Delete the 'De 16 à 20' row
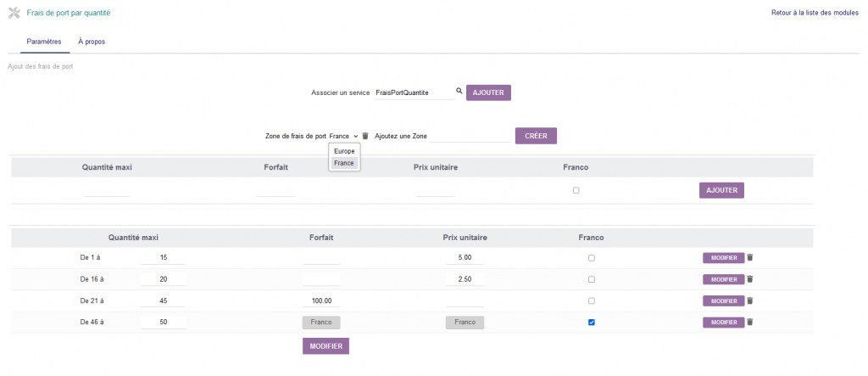The height and width of the screenshot is (376, 868). (749, 278)
